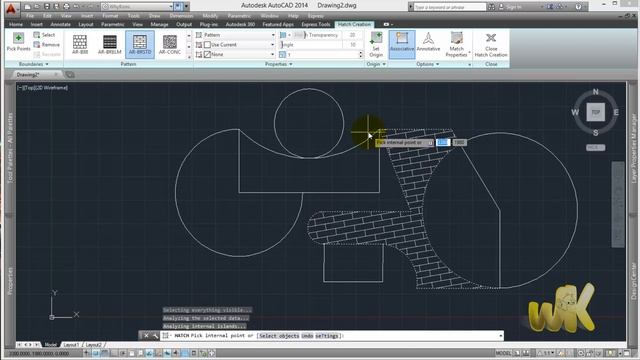
Task: Expand the Origin panel arrow
Action: click(x=384, y=64)
